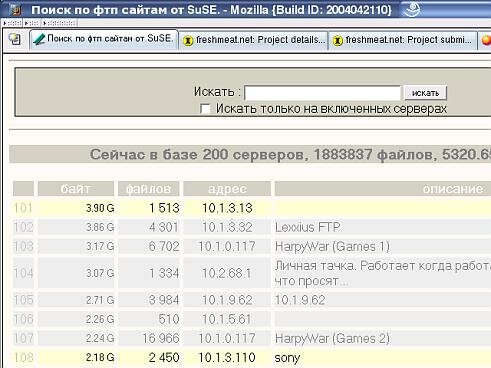This screenshot has height=368, width=491.
Task: Click the green pen favicon on SuSE tab
Action: [x=39, y=40]
